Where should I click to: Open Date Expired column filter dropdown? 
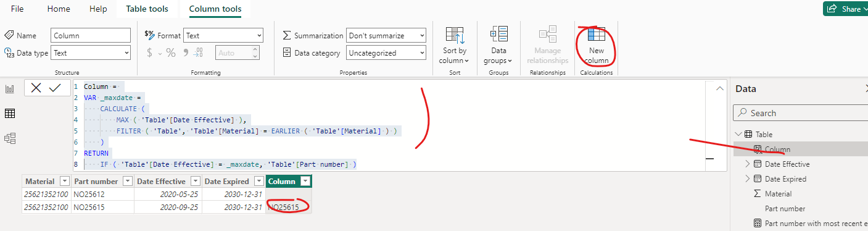point(258,181)
